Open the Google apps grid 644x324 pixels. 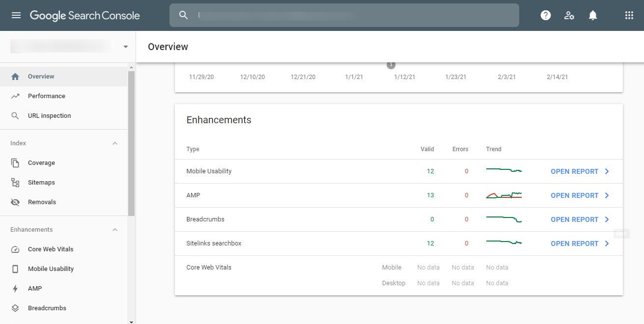click(x=629, y=15)
